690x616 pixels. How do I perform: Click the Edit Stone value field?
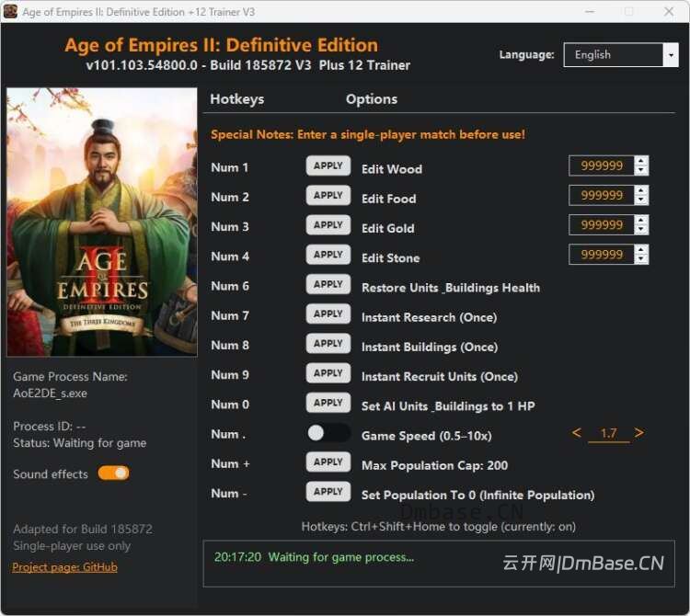coord(602,255)
